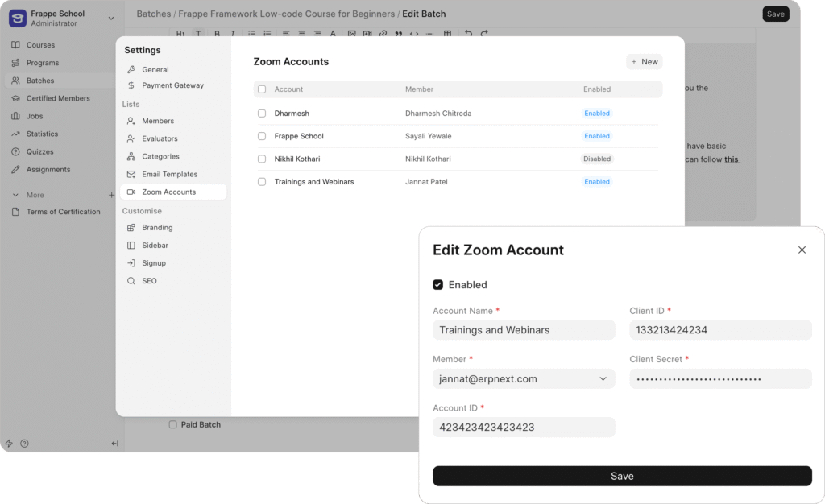Open Categories in Settings
Screen dimensions: 825x504
pyautogui.click(x=160, y=157)
